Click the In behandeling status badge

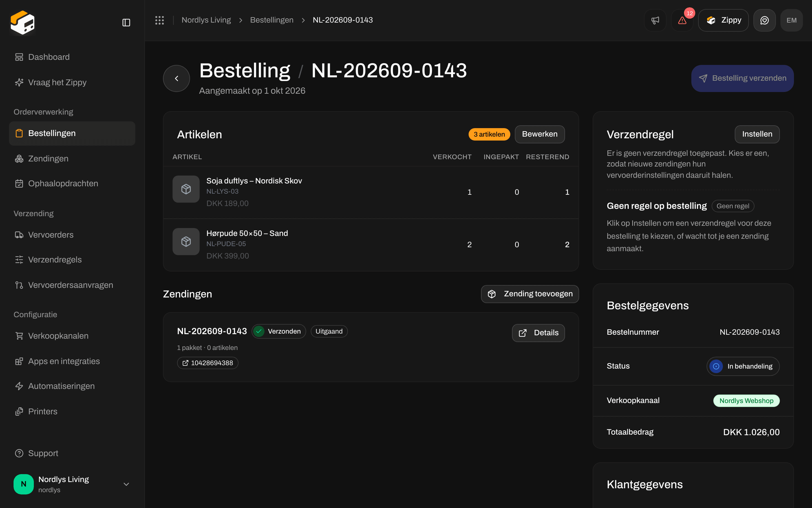point(743,366)
